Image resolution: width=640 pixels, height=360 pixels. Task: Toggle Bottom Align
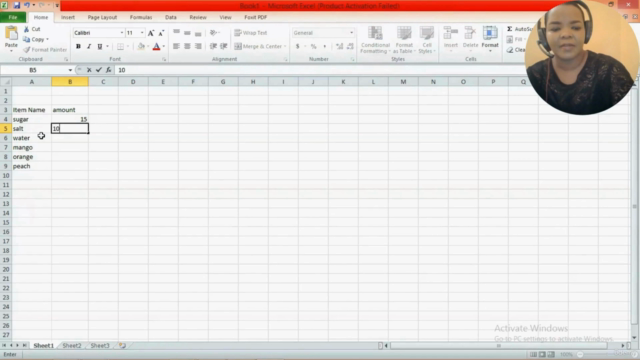coord(198,33)
